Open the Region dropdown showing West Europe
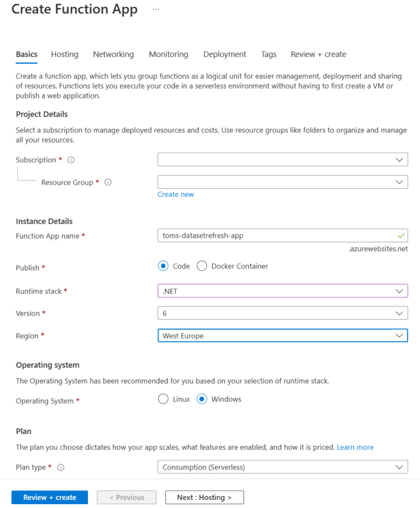This screenshot has height=508, width=420. click(x=283, y=335)
